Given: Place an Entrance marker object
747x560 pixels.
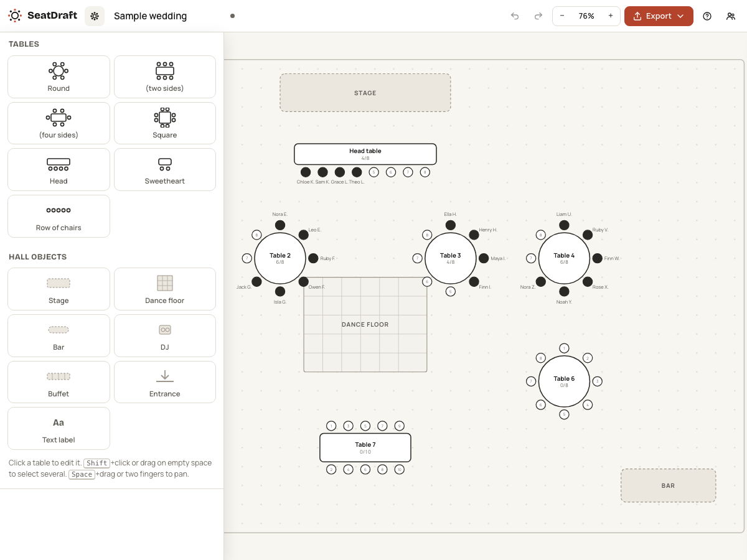Looking at the screenshot, I should (x=165, y=382).
